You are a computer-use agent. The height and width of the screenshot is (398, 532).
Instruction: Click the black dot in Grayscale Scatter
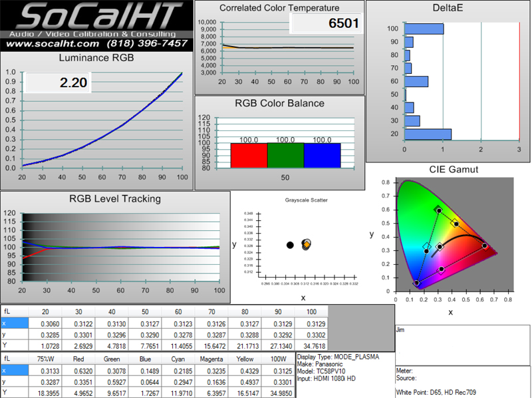coord(290,245)
